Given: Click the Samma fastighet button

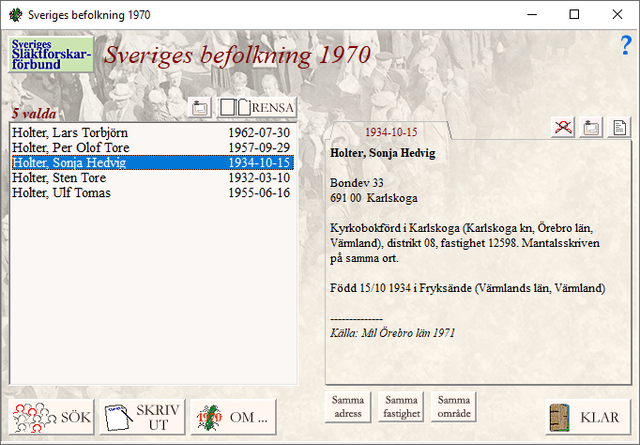Looking at the screenshot, I should pyautogui.click(x=401, y=407).
